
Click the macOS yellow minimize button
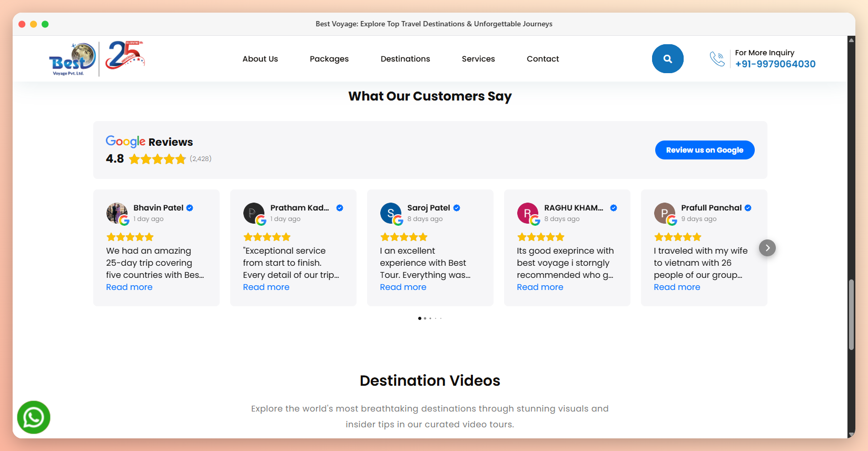[33, 24]
